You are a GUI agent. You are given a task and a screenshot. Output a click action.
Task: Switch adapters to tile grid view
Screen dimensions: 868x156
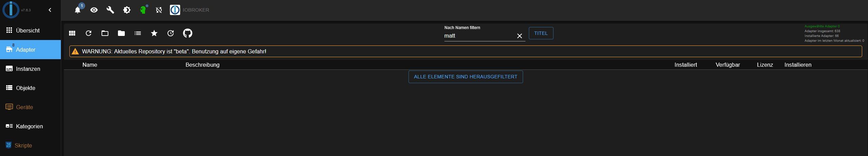72,33
